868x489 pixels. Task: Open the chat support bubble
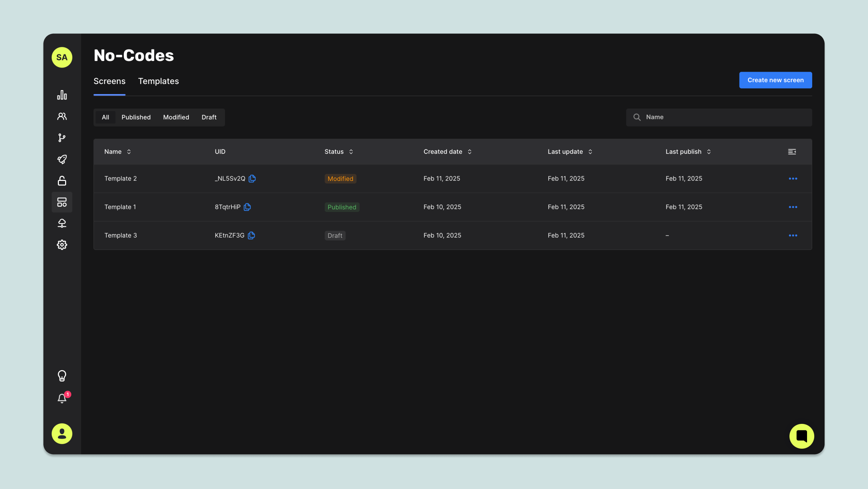click(802, 436)
